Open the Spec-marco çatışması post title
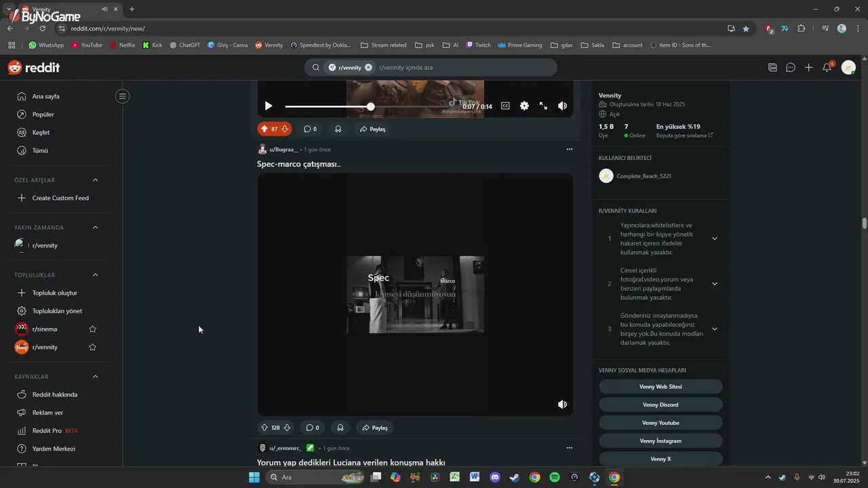Image resolution: width=868 pixels, height=488 pixels. pyautogui.click(x=299, y=164)
